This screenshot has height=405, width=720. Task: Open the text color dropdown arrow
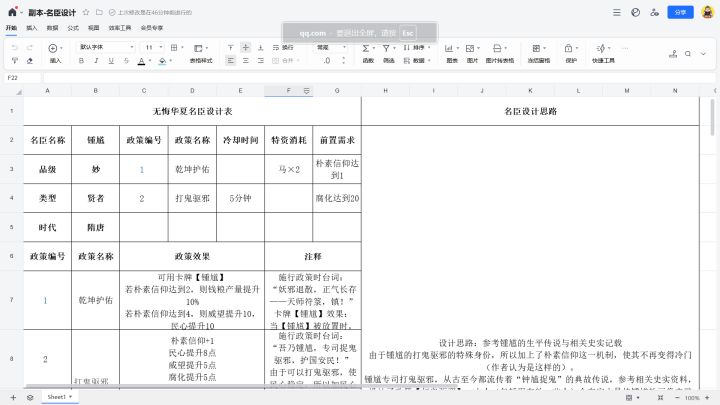pyautogui.click(x=150, y=61)
